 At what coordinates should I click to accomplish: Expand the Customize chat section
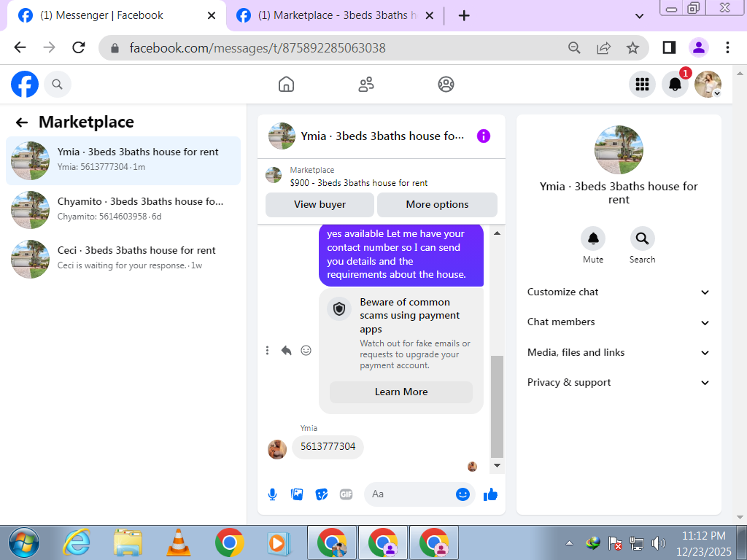tap(619, 292)
